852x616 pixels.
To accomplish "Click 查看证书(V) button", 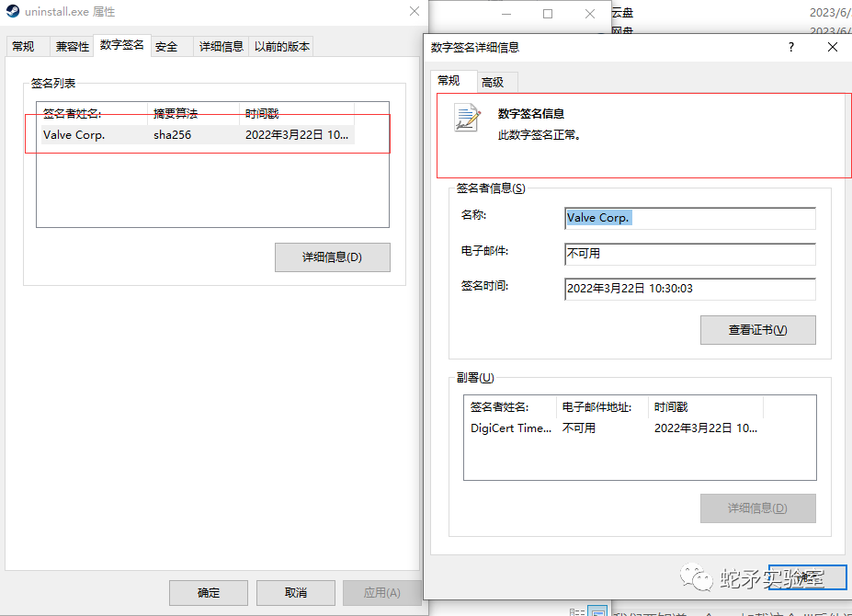I will click(x=758, y=330).
